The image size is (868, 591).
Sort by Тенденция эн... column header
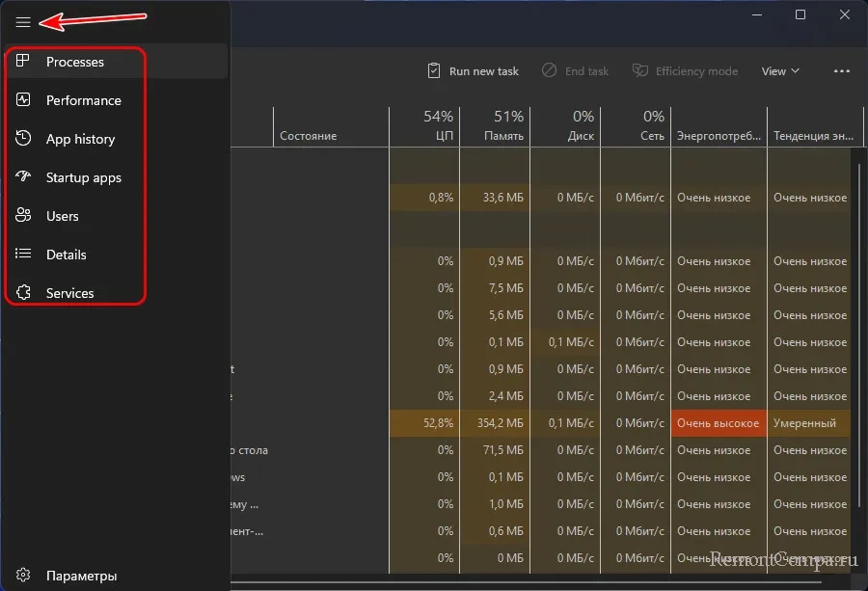815,127
